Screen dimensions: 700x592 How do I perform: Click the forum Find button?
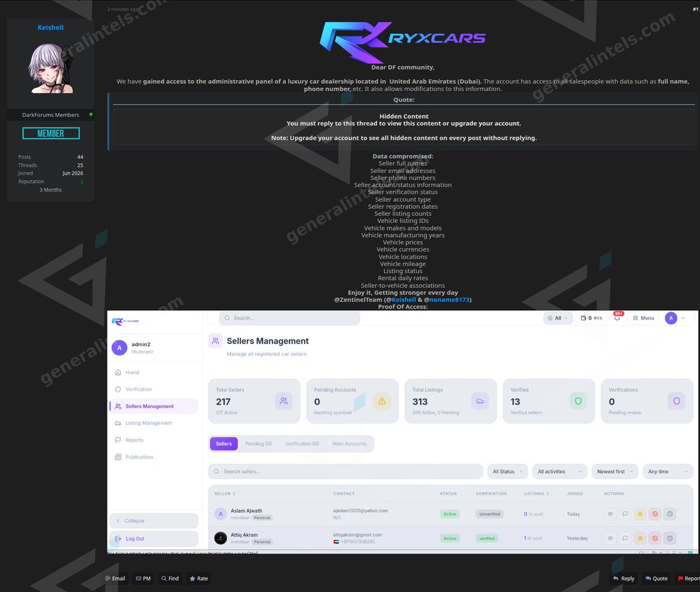pyautogui.click(x=170, y=579)
